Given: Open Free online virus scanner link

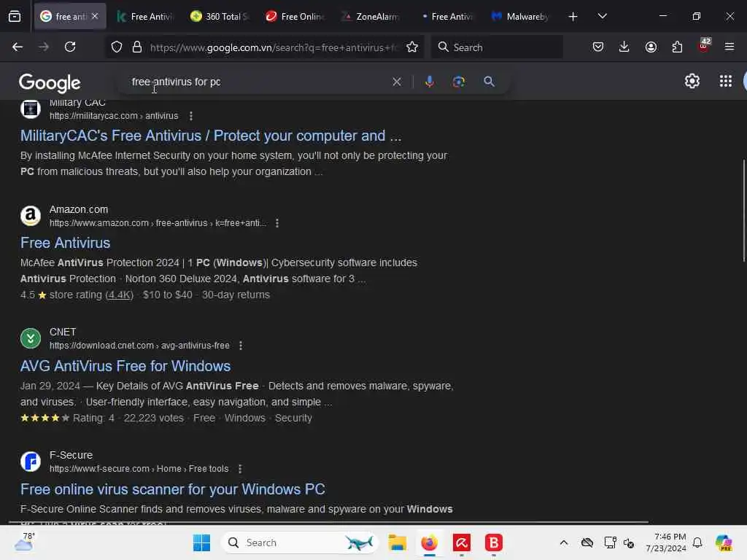Looking at the screenshot, I should [172, 489].
